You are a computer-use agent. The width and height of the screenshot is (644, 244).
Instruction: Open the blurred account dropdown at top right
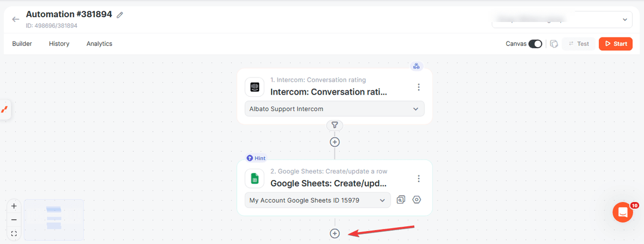click(x=562, y=19)
